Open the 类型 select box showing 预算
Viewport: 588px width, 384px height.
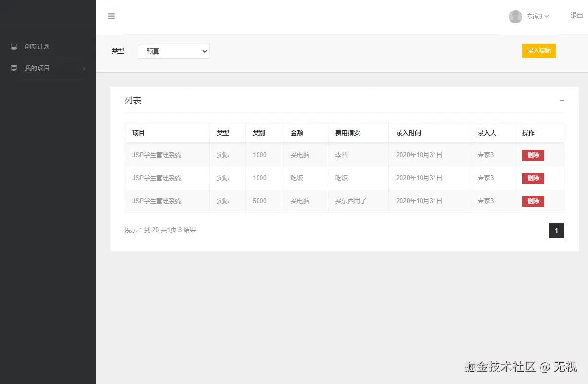[x=174, y=51]
